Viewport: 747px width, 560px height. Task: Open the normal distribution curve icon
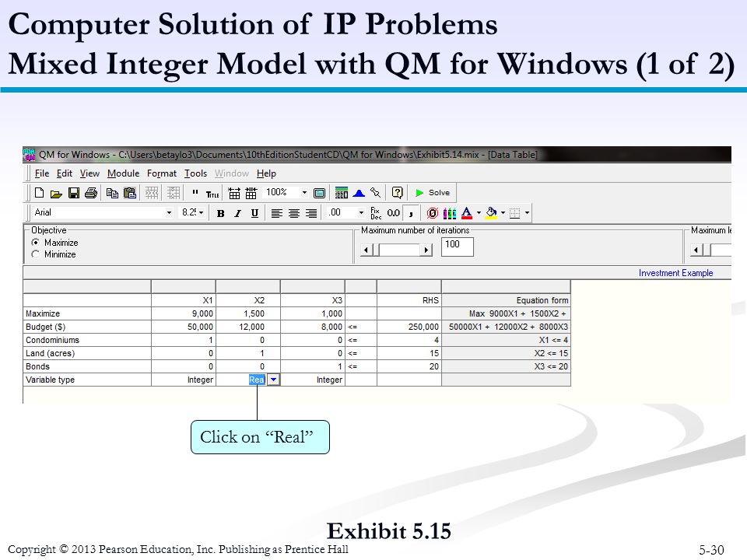pyautogui.click(x=359, y=193)
